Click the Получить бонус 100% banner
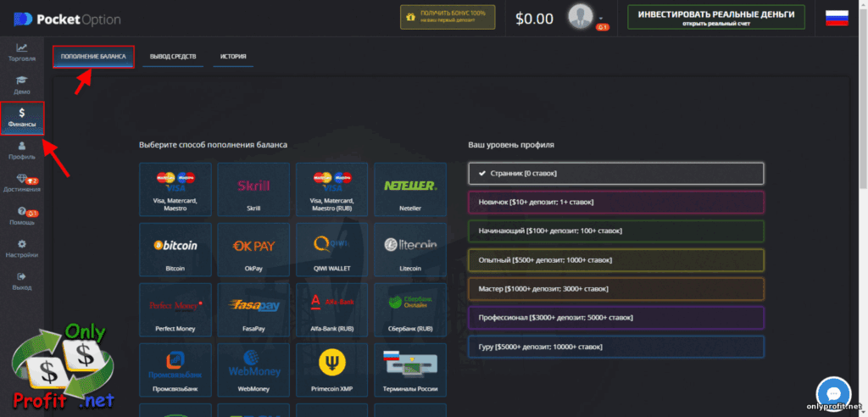Screen dimensions: 868x417 click(x=448, y=18)
